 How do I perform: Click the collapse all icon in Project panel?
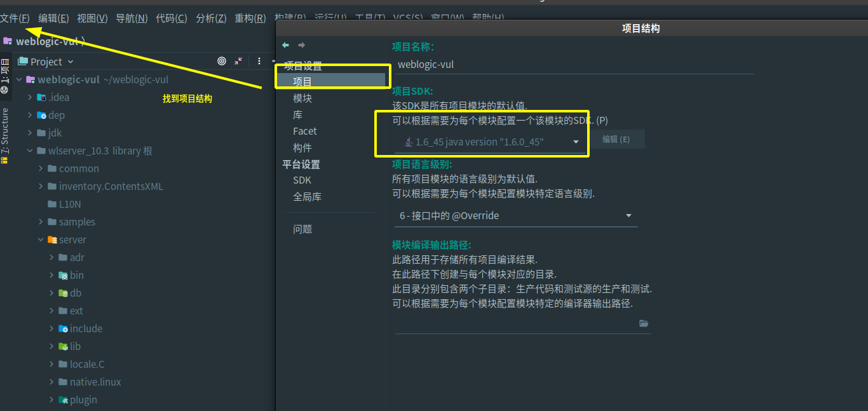pyautogui.click(x=238, y=61)
